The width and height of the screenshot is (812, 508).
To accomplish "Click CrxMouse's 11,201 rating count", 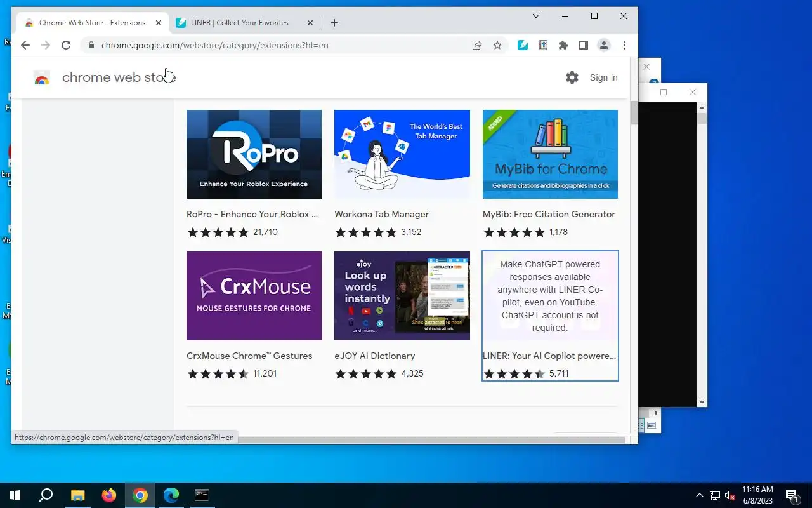I will pos(265,373).
